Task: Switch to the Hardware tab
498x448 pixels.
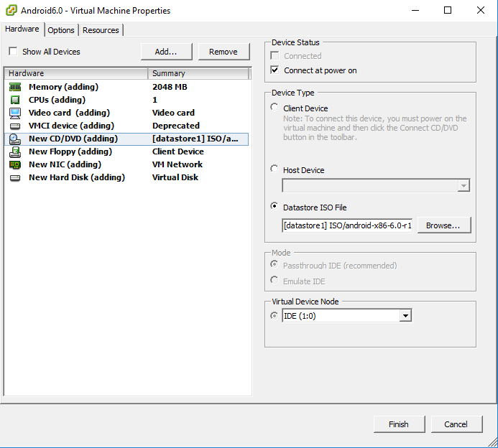Action: (22, 29)
